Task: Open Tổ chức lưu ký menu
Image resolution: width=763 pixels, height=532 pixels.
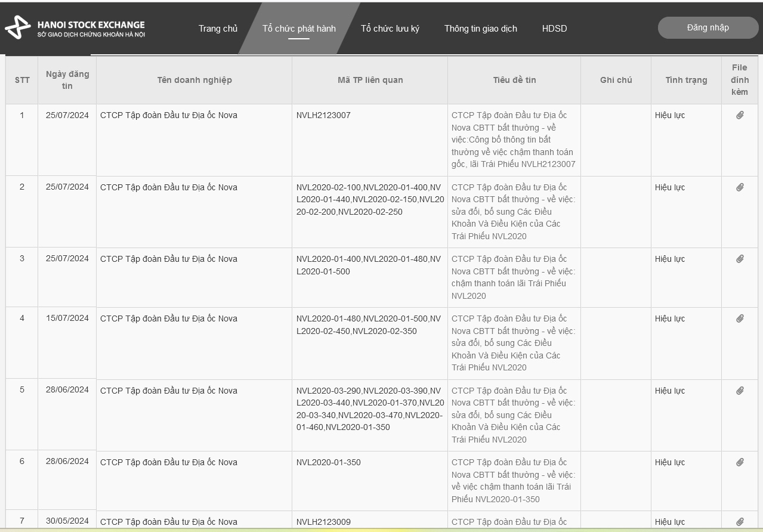Action: (x=390, y=29)
